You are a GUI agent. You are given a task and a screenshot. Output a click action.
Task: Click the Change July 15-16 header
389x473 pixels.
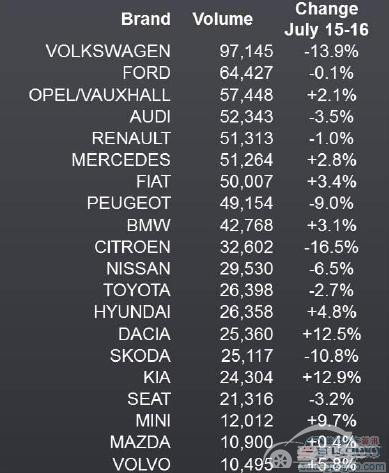tap(326, 19)
